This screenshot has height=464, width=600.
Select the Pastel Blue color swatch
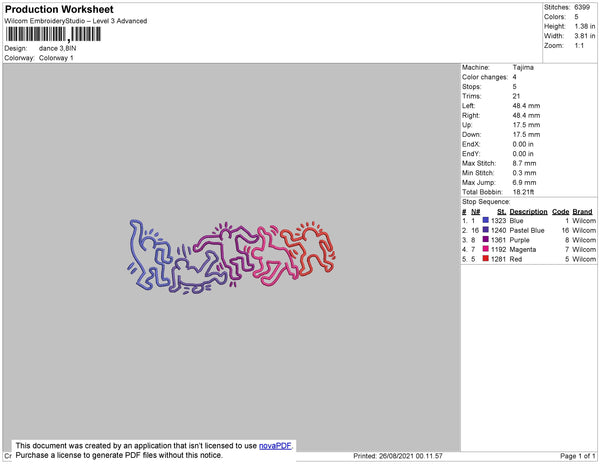point(486,230)
